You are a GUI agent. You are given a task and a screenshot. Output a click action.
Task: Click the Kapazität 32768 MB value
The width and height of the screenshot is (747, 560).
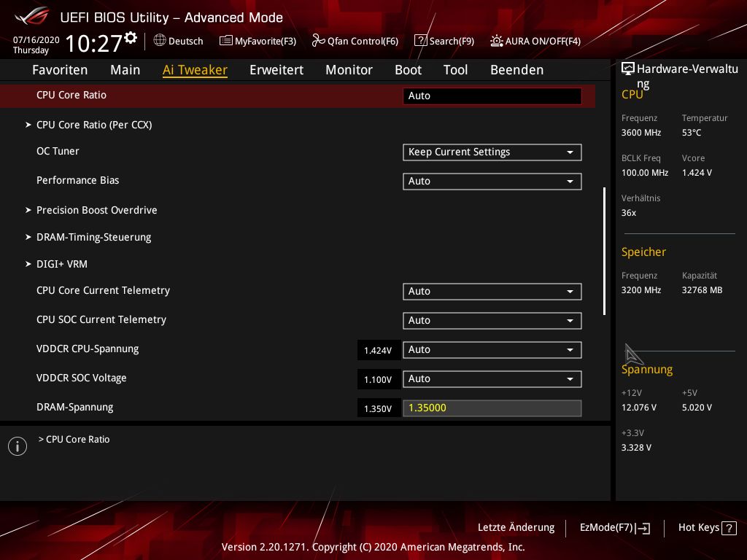[x=703, y=290]
